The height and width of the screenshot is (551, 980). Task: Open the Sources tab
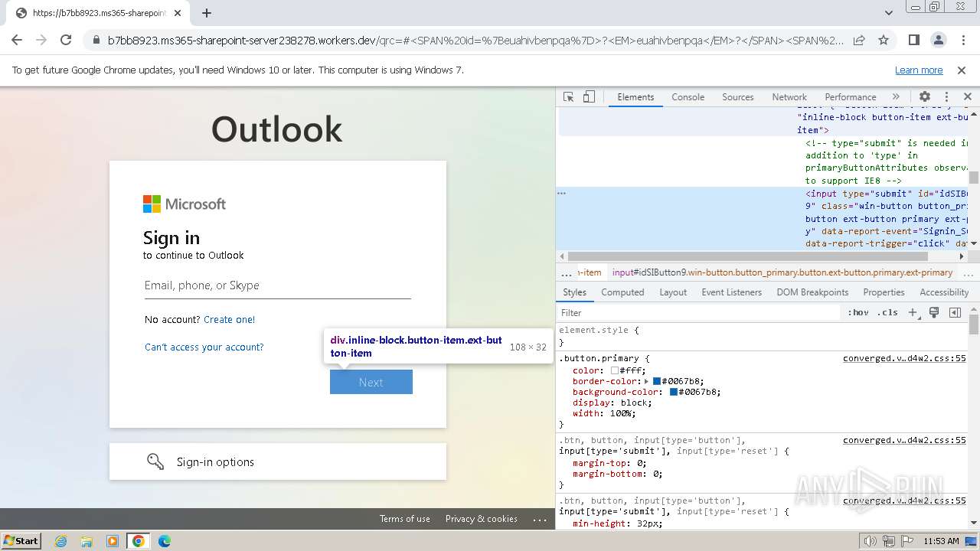click(x=738, y=97)
